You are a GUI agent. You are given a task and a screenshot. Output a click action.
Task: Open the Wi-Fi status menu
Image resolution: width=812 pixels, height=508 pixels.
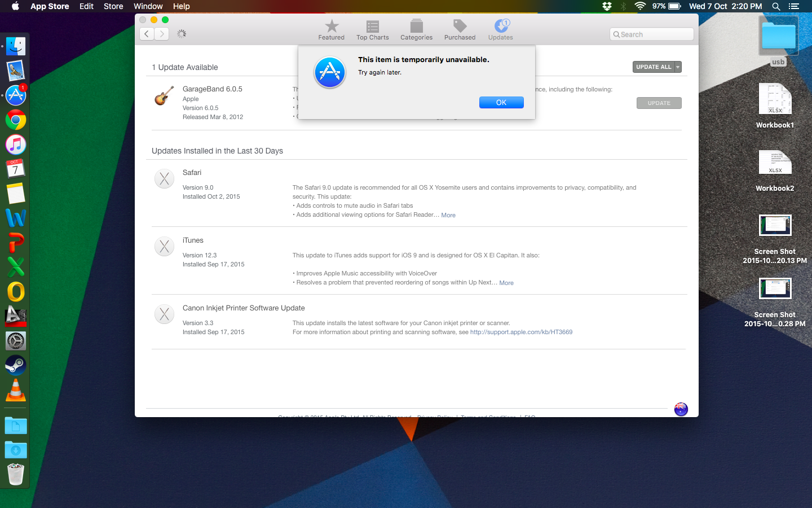[x=640, y=6]
